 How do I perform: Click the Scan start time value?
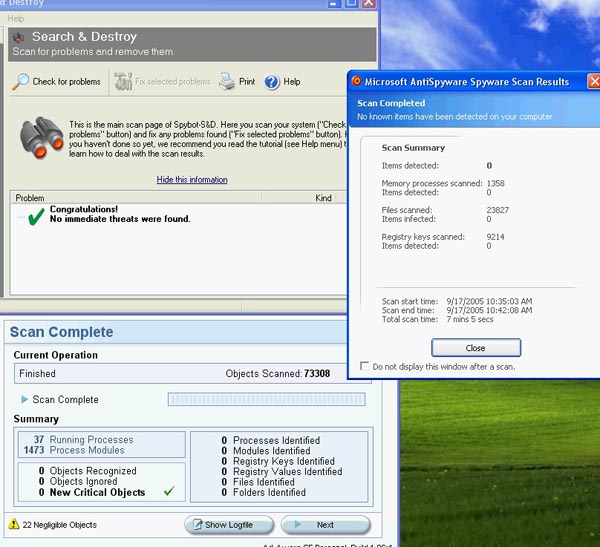tap(489, 301)
